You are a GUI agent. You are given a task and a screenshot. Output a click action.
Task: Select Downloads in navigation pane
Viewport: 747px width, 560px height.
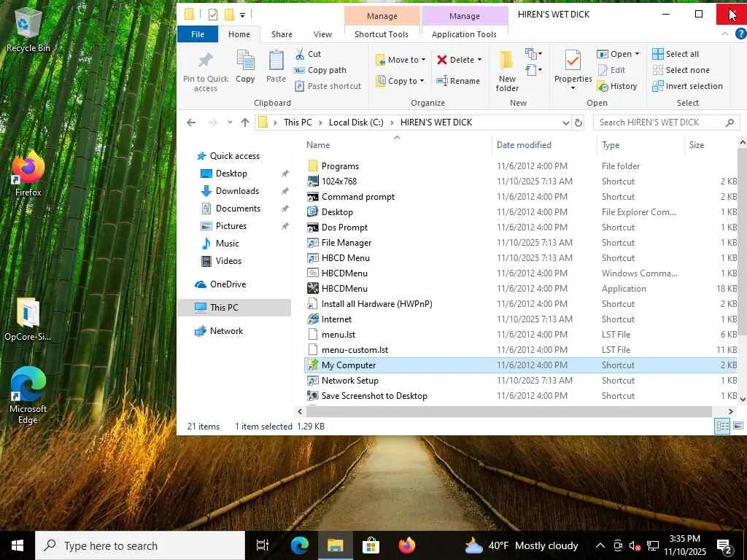click(237, 191)
